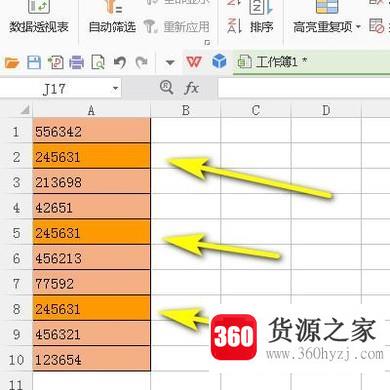
Task: Expand the quick access toolbar dropdown
Action: pyautogui.click(x=170, y=62)
